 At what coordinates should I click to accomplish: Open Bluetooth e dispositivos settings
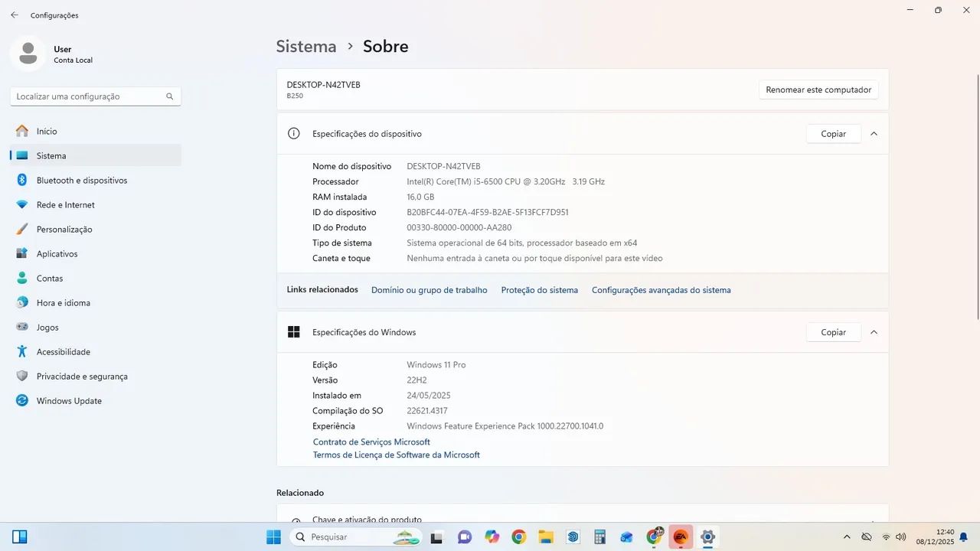click(81, 181)
